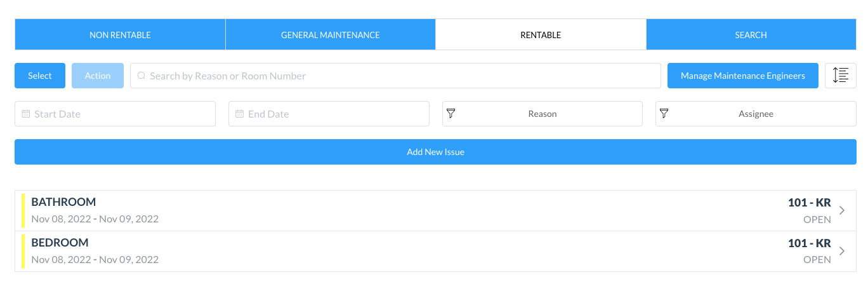
Task: Click the funnel icon in Assignee filter
Action: [664, 114]
